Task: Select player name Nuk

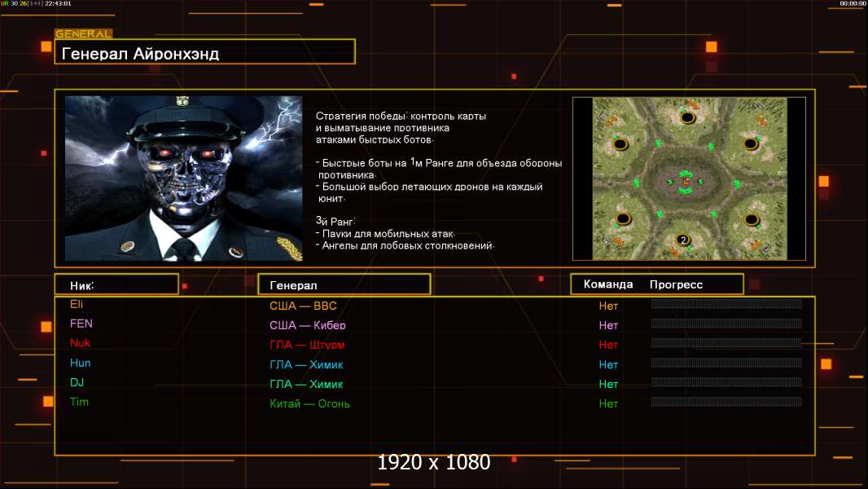Action: click(x=80, y=343)
